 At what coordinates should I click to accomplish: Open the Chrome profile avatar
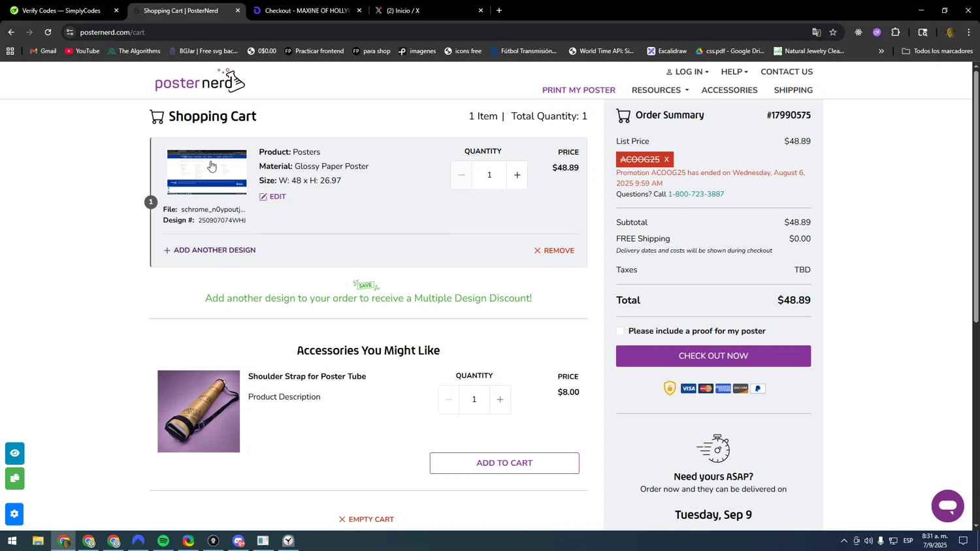[950, 32]
